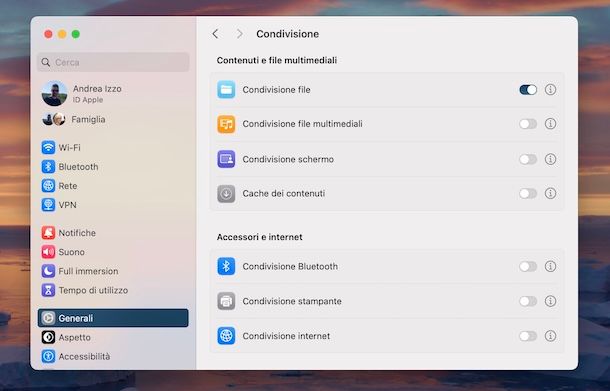Show info for Cache dei contenuti
The height and width of the screenshot is (391, 610).
pyautogui.click(x=550, y=193)
